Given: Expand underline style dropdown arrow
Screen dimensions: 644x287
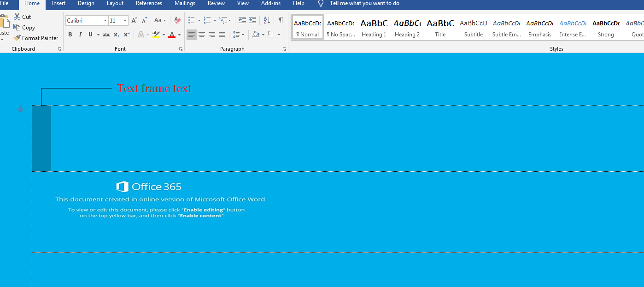Looking at the screenshot, I should point(98,35).
